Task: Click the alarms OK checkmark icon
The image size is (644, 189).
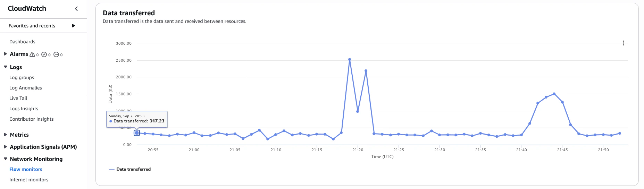Action: pyautogui.click(x=44, y=54)
